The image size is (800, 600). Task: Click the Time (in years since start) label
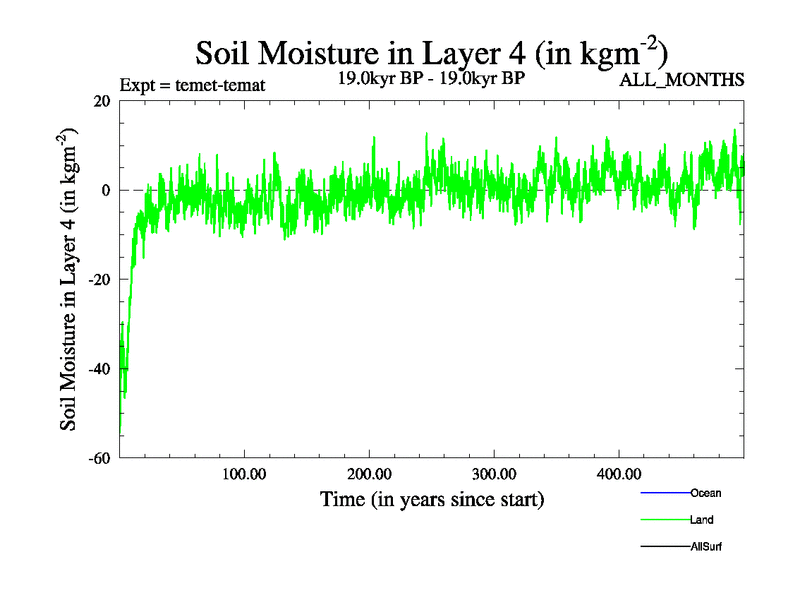[x=431, y=498]
